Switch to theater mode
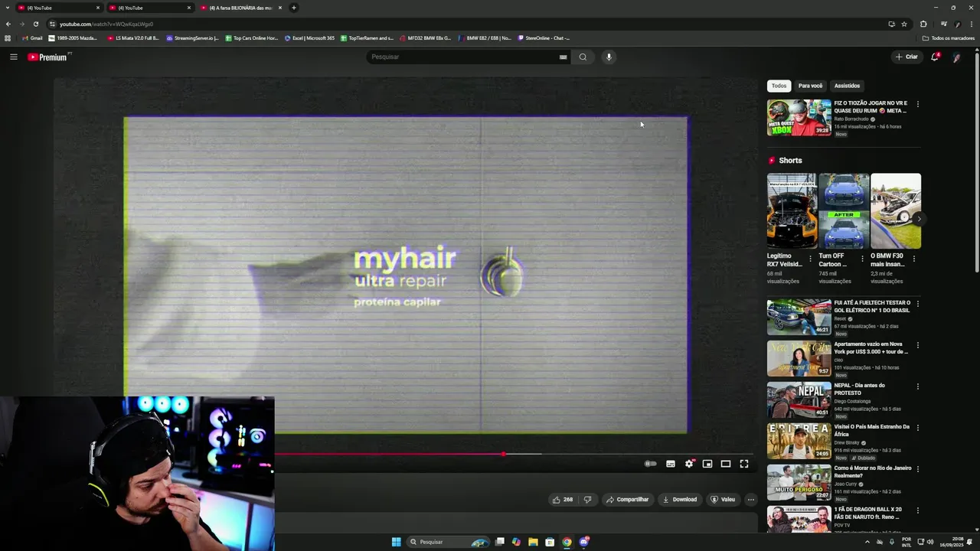The height and width of the screenshot is (551, 980). (x=726, y=464)
